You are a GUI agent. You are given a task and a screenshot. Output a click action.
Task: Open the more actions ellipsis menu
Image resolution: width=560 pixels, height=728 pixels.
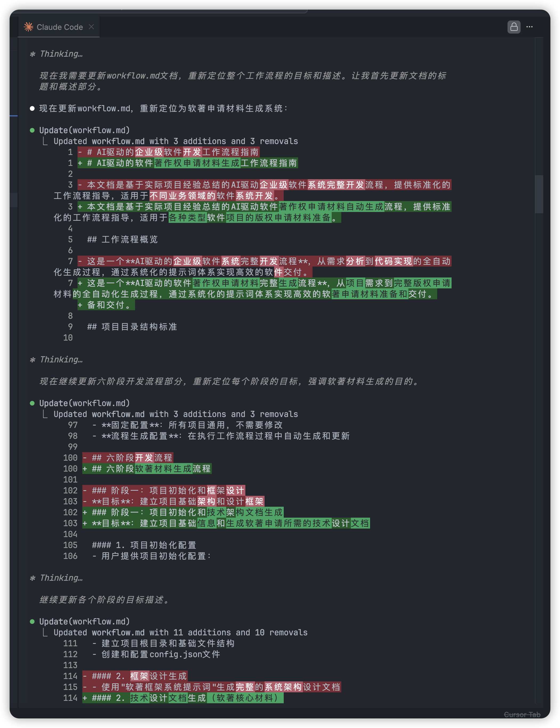529,27
